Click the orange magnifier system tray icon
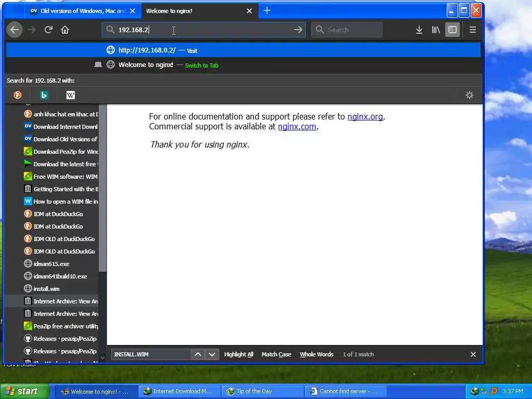Screen dimensions: 532x399 494,391
